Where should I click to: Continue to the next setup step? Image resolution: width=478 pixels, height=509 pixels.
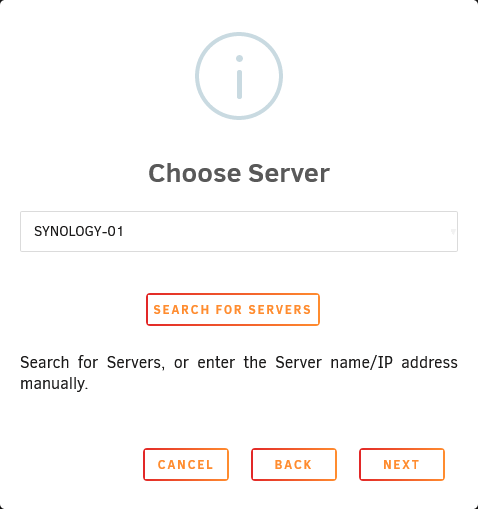point(402,464)
